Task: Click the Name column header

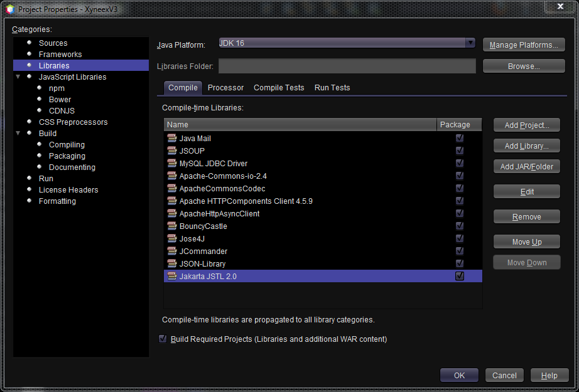Action: pyautogui.click(x=300, y=125)
